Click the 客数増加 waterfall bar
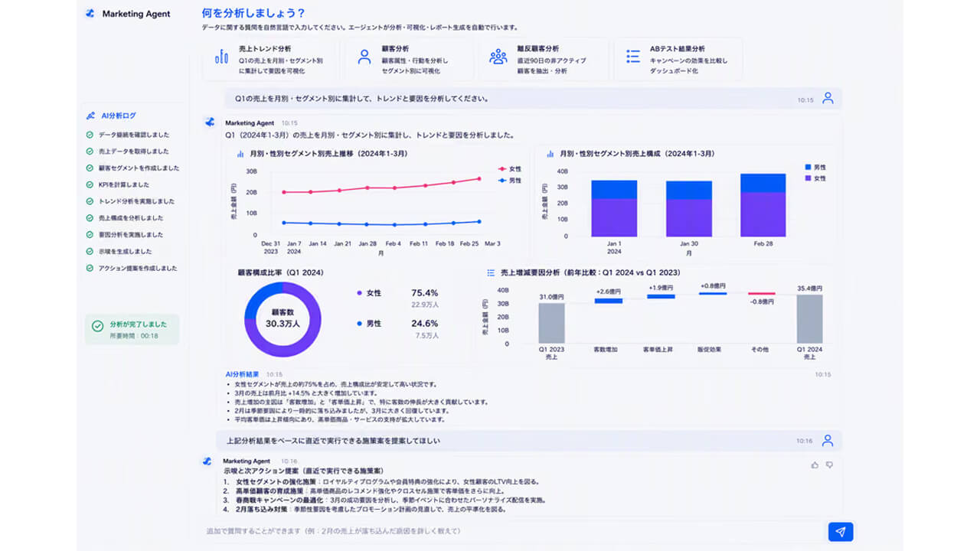980x551 pixels. 609,301
